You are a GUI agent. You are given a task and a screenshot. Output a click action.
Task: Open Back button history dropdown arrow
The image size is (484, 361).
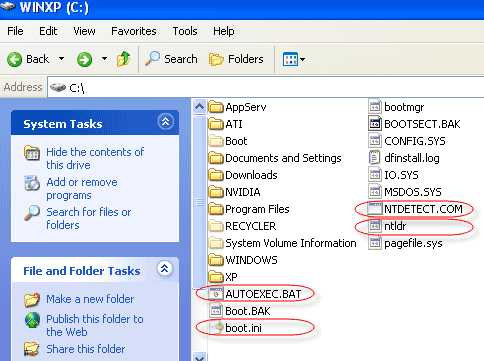(61, 59)
